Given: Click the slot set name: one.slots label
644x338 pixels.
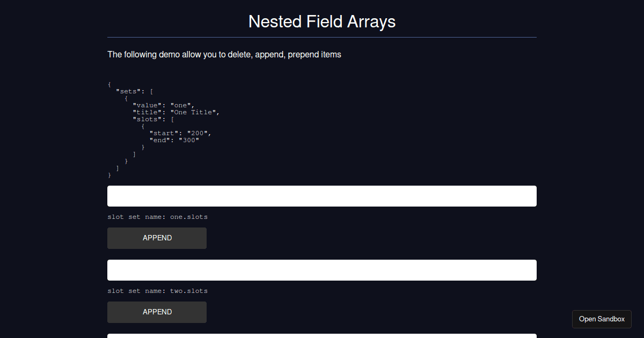Looking at the screenshot, I should [157, 217].
